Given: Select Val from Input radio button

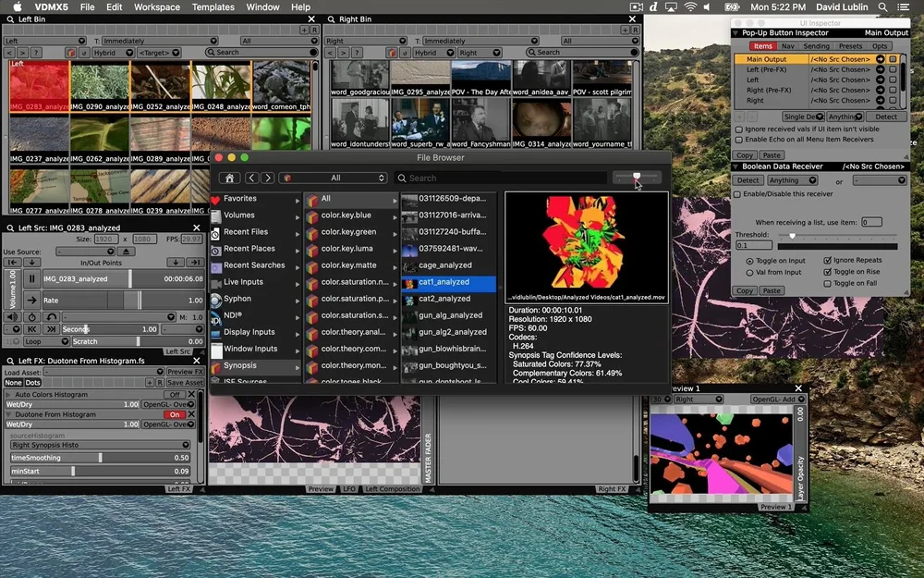Looking at the screenshot, I should point(749,273).
